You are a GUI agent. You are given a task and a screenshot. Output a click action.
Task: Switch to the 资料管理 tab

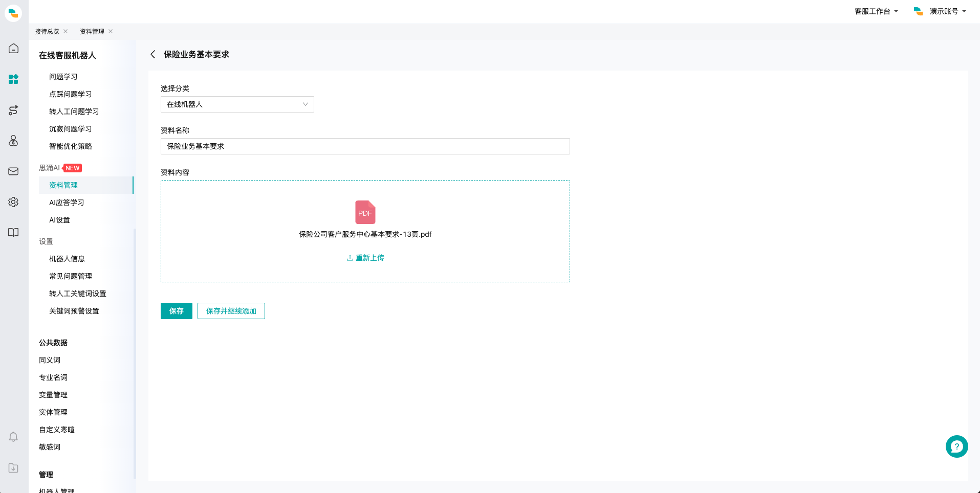click(x=92, y=32)
